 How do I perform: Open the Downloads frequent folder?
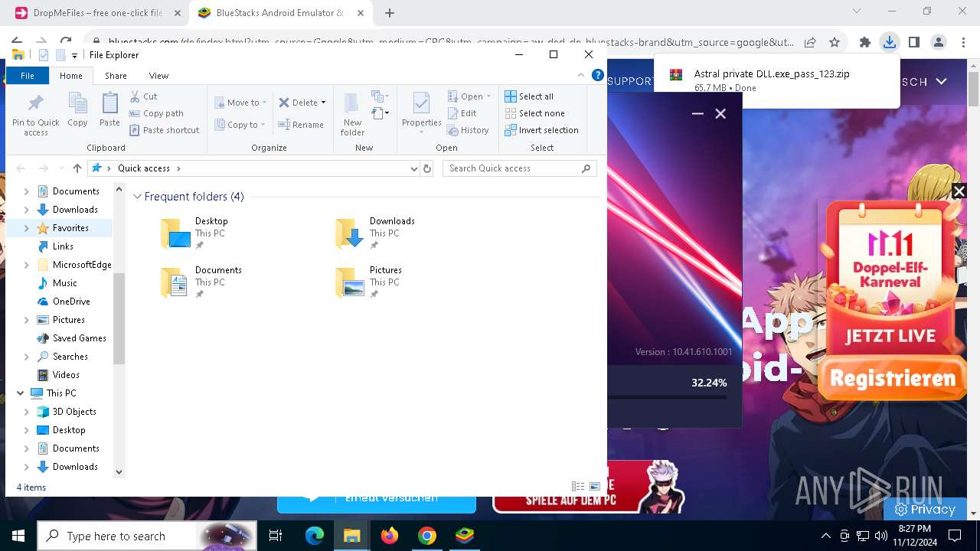coord(375,233)
